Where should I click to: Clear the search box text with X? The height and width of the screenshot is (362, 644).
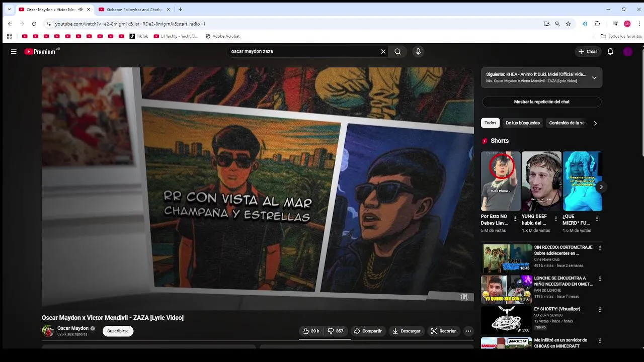click(x=383, y=51)
